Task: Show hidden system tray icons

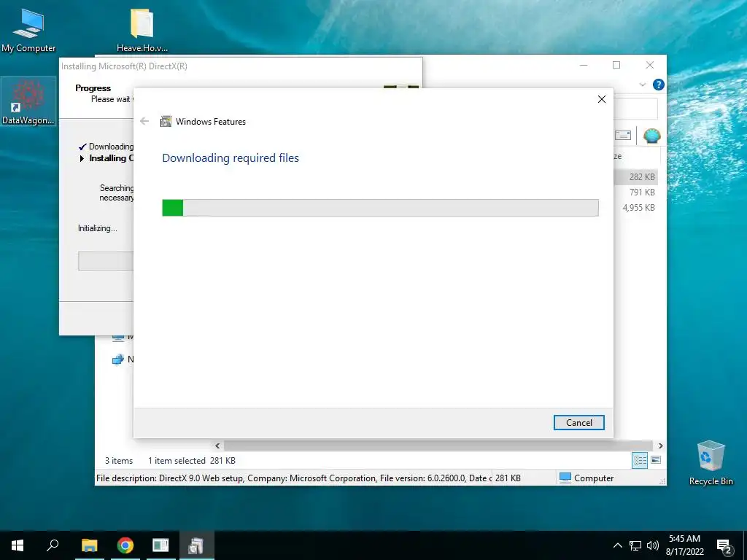Action: tap(617, 545)
